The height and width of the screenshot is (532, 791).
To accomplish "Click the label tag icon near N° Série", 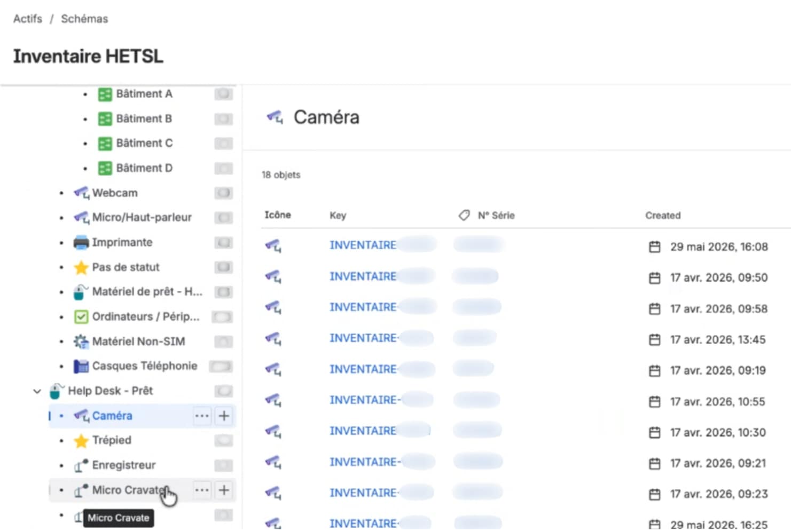I will (x=464, y=216).
